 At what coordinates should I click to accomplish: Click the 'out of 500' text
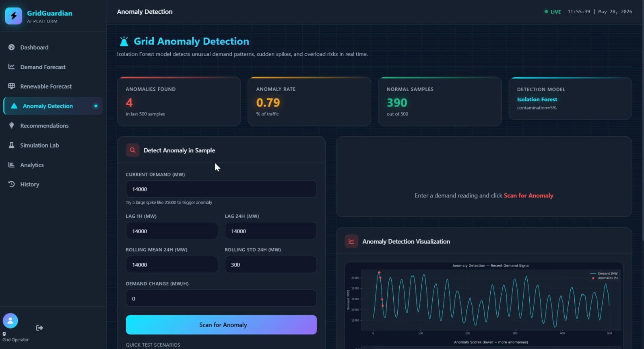397,114
